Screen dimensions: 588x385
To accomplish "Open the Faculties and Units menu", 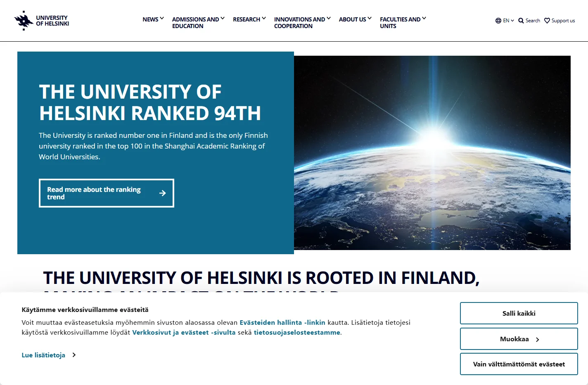I will click(400, 23).
